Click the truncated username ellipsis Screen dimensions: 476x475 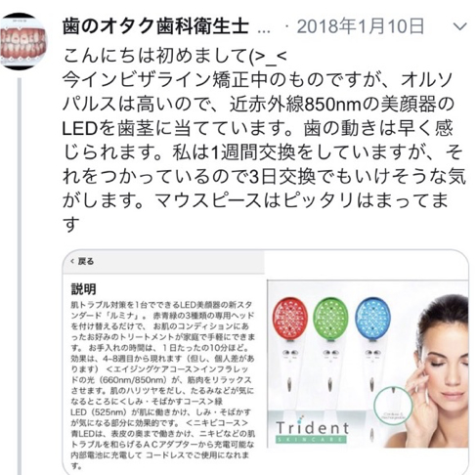[x=264, y=31]
